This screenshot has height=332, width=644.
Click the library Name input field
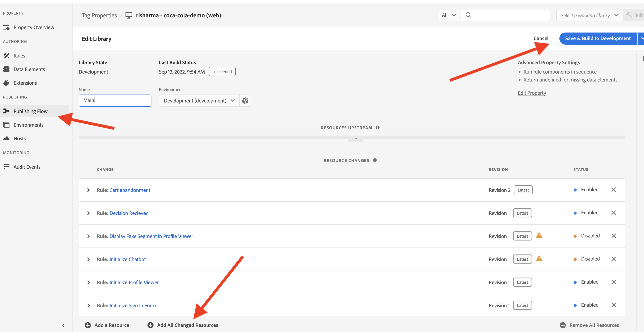coord(115,101)
